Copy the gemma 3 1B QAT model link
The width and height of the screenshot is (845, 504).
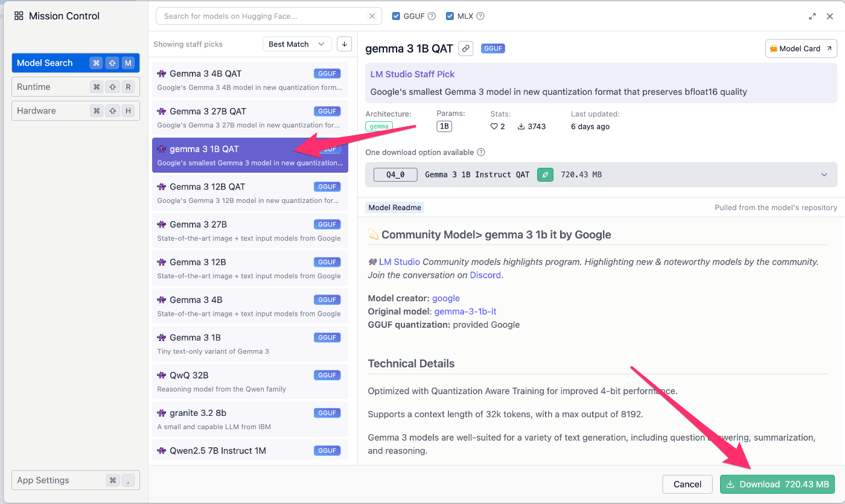[465, 48]
